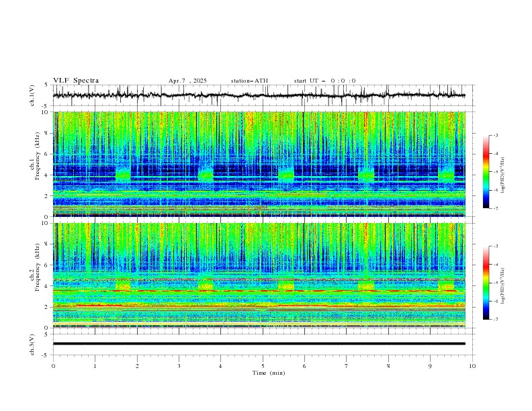
Task: Click the "7" tick on the time axis
Action: [347, 366]
